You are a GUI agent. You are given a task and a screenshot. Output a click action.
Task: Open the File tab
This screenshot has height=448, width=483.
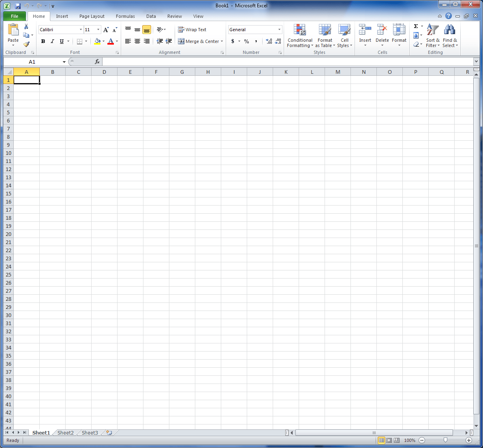pyautogui.click(x=15, y=16)
